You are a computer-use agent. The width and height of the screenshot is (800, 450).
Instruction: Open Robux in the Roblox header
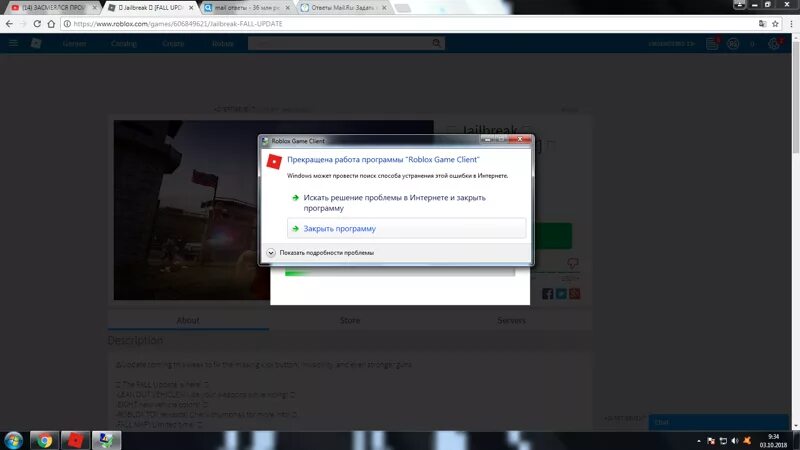(222, 43)
